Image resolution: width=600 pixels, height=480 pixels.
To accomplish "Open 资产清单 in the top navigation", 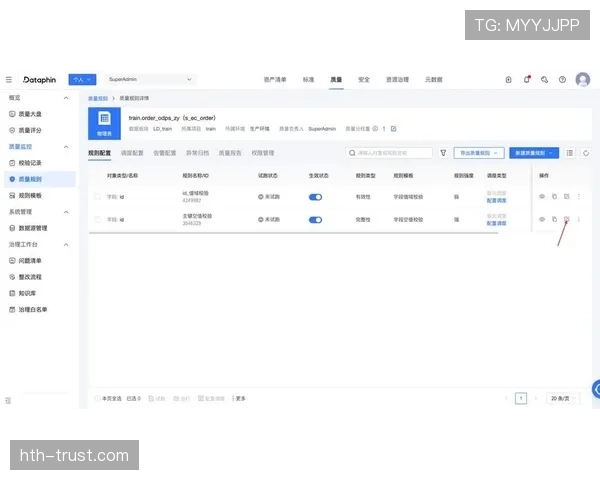I will [275, 80].
